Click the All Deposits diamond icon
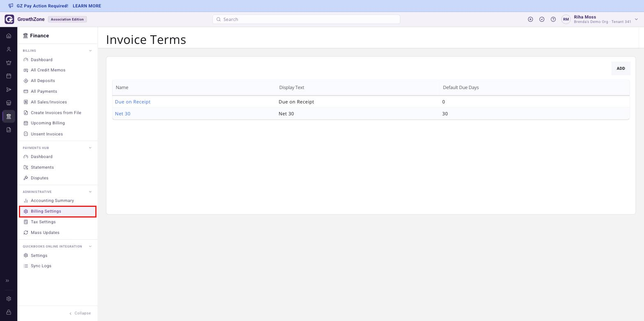This screenshot has width=644, height=321. pos(26,81)
